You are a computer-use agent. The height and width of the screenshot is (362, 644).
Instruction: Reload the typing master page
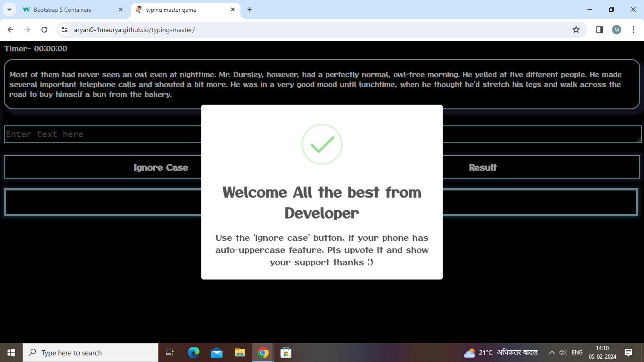(x=44, y=30)
